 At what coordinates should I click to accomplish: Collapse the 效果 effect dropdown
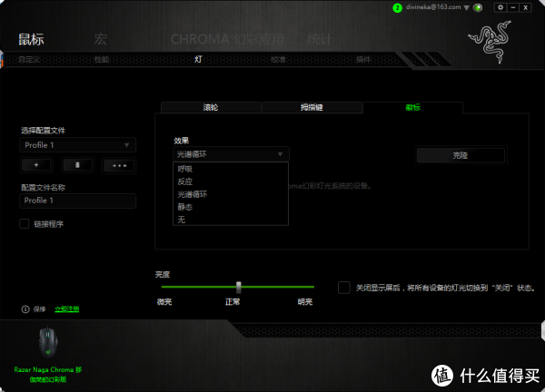pyautogui.click(x=231, y=154)
